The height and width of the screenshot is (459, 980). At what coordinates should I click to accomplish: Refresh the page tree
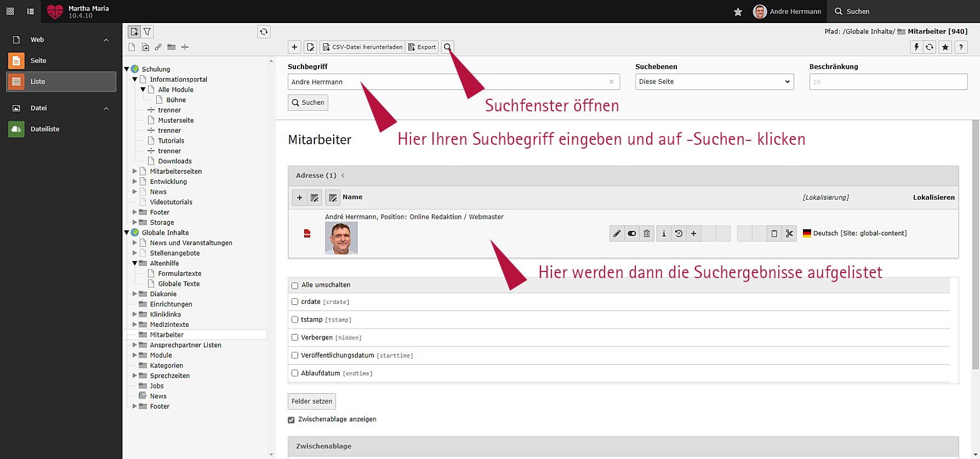(264, 32)
